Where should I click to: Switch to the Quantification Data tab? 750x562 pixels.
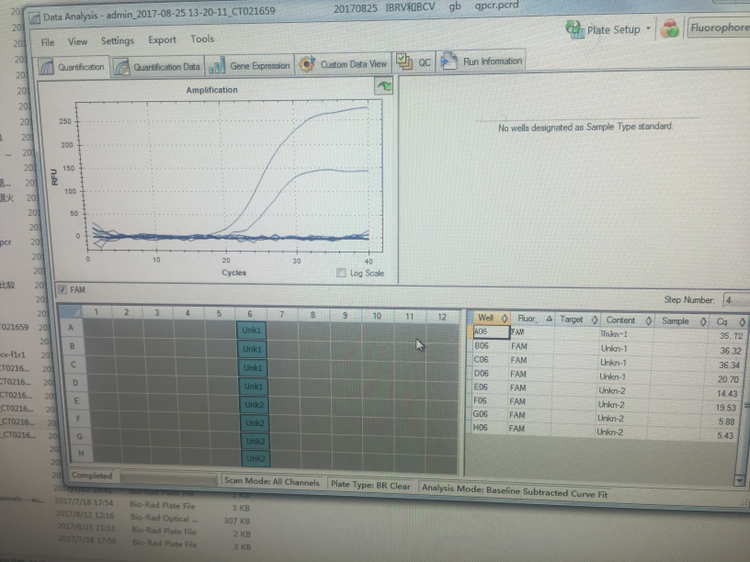tap(157, 66)
